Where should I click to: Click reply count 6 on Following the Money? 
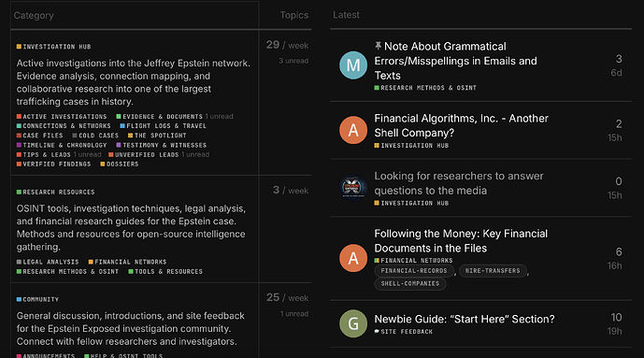tap(619, 251)
